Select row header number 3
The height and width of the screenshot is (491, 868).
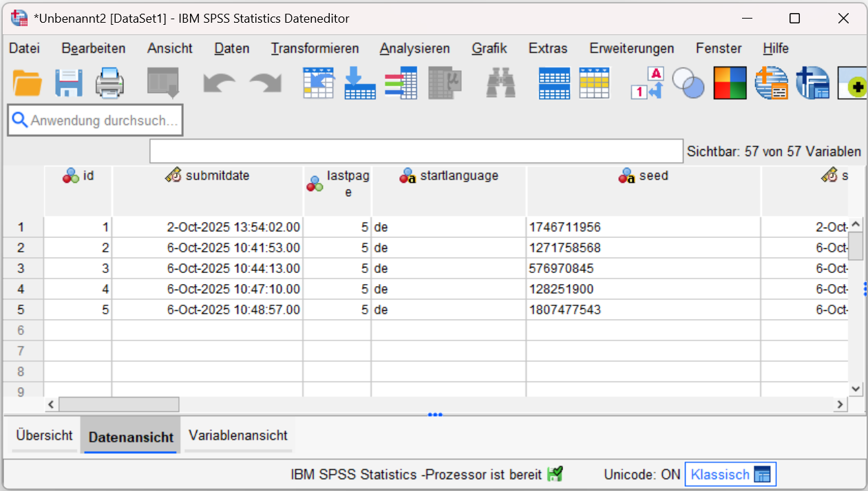pos(21,268)
